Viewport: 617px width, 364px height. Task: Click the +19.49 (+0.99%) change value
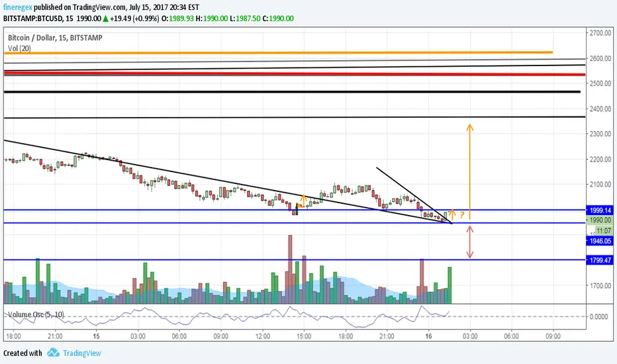pyautogui.click(x=134, y=19)
